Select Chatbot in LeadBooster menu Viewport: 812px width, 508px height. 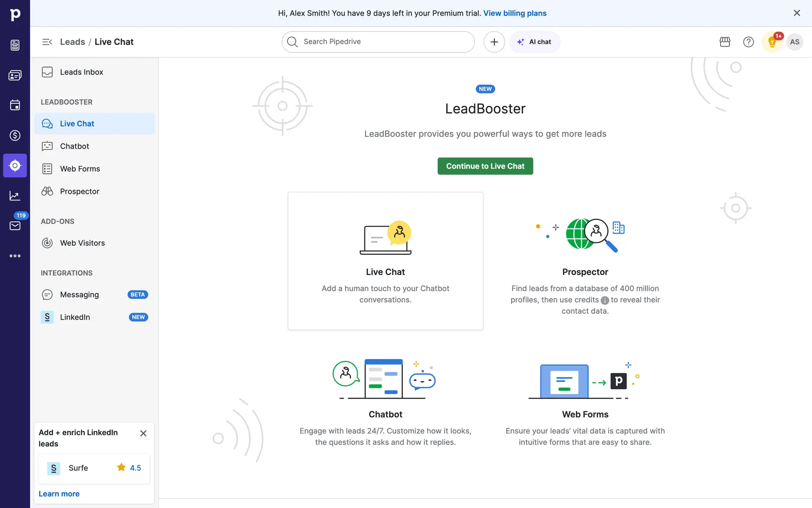click(74, 146)
